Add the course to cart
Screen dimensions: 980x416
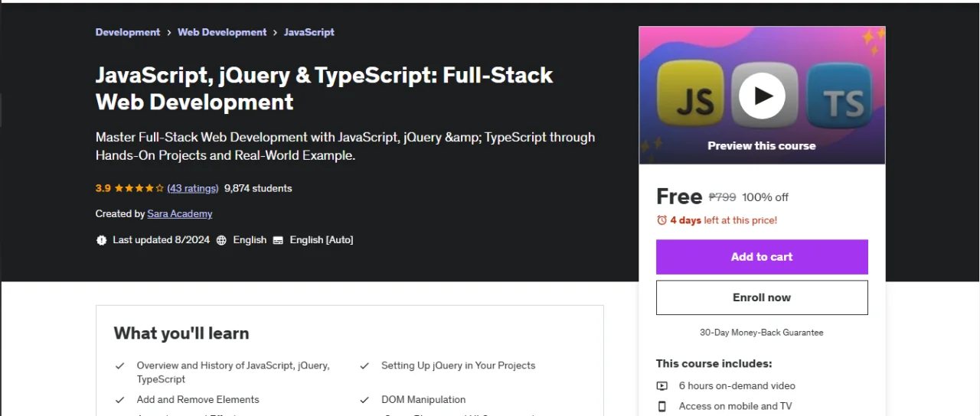(x=762, y=257)
